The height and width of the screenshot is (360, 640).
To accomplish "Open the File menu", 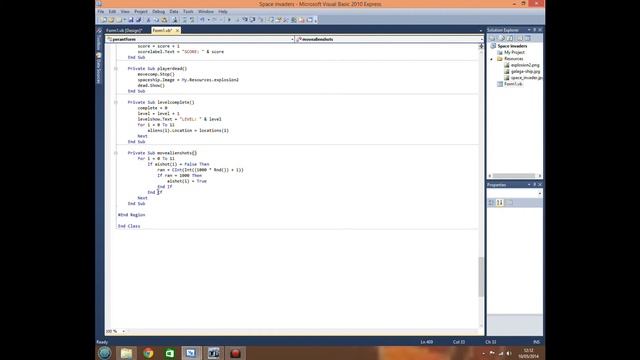I will tap(100, 11).
